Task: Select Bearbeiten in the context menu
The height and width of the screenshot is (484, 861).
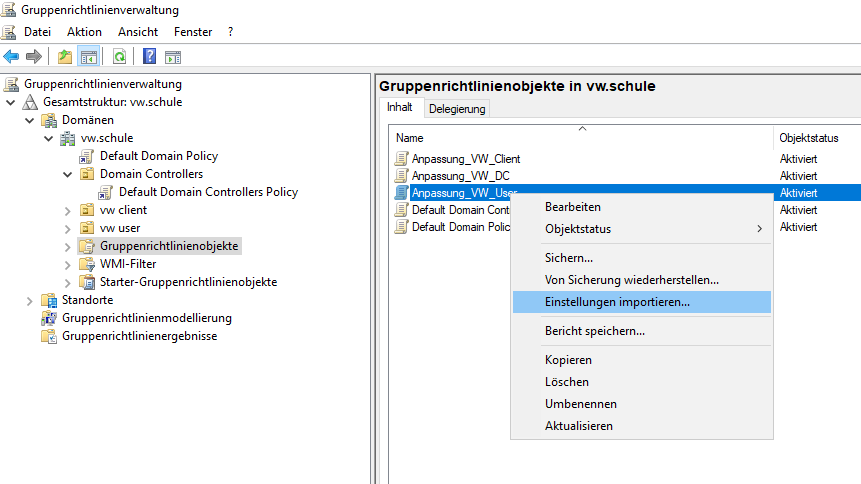Action: pos(573,207)
